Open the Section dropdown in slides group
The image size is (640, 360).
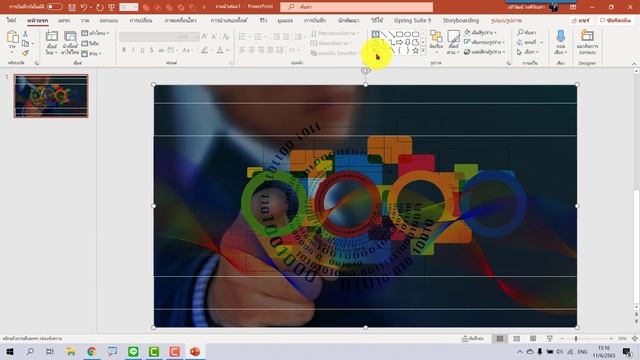(x=91, y=53)
